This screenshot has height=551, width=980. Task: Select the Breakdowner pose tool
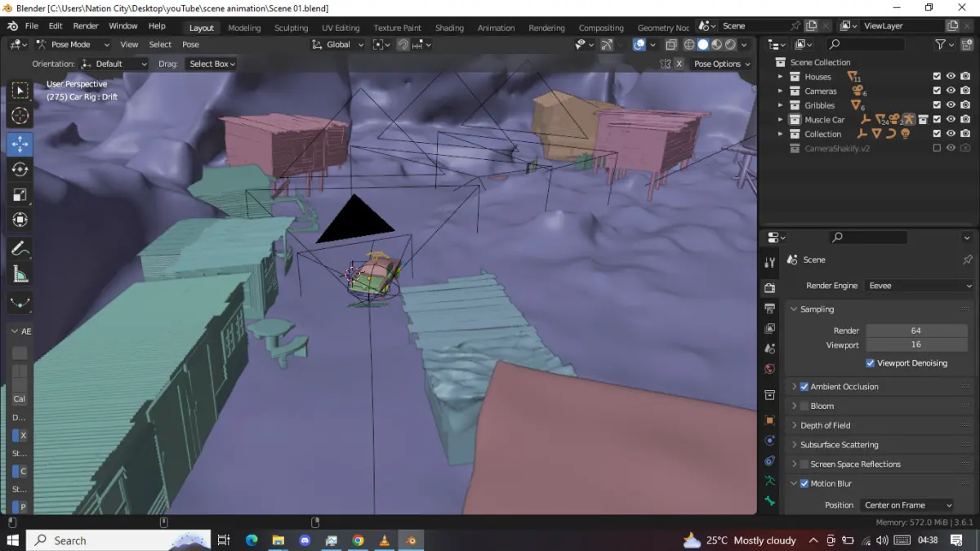20,302
